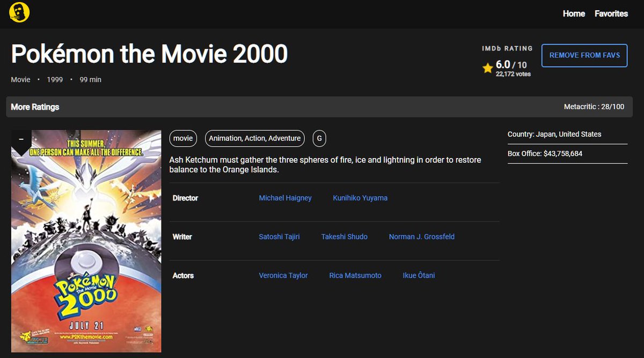Click the 1999 release year
This screenshot has height=358, width=644.
(x=55, y=79)
